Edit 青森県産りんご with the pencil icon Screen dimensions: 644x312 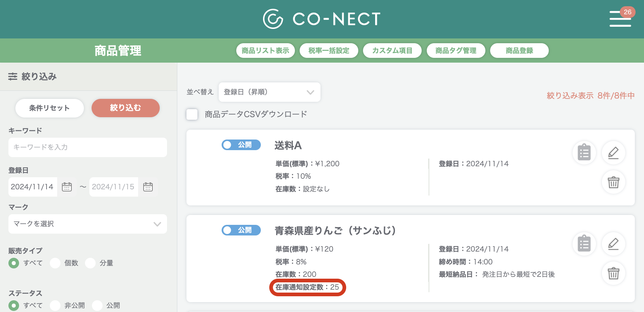click(614, 244)
